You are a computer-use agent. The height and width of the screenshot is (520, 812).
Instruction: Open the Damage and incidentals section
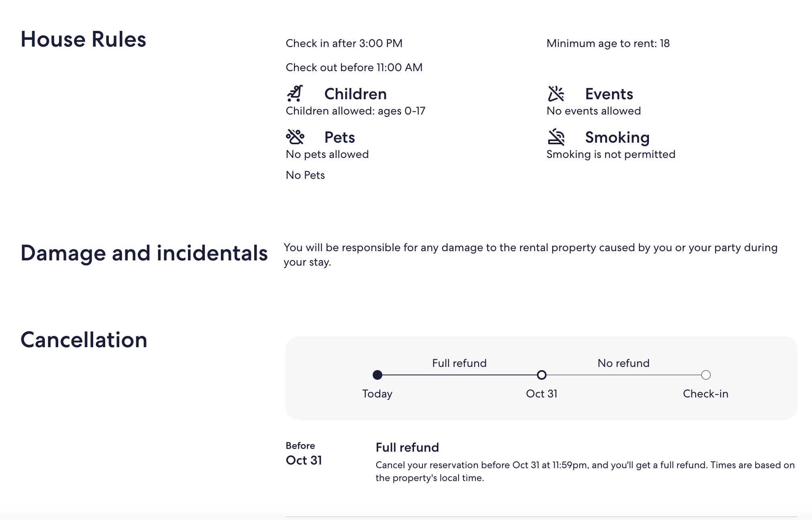point(145,253)
